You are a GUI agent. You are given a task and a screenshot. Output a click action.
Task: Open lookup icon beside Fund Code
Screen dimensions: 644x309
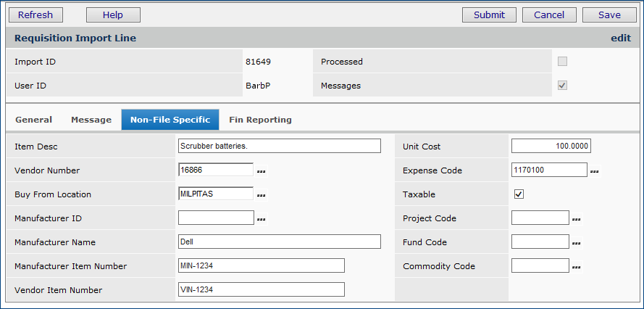577,243
